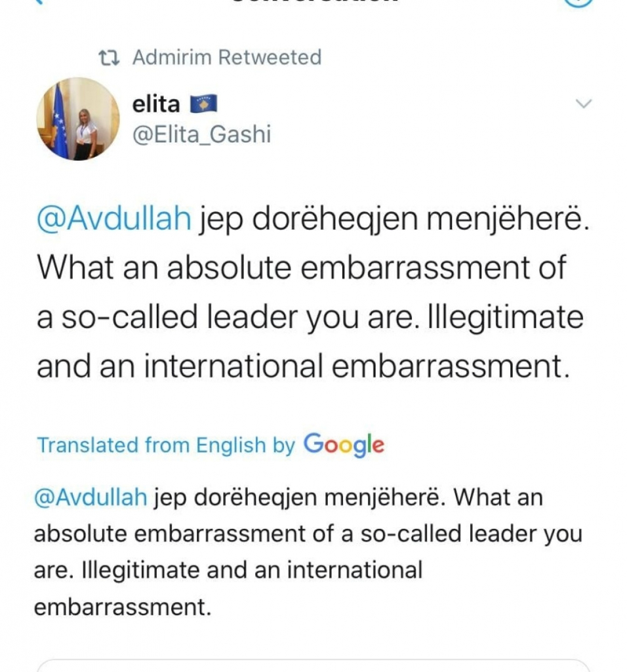Viewport: 627px width, 672px height.
Task: Tap the Kosovo flag emoji next to elita
Action: point(203,104)
